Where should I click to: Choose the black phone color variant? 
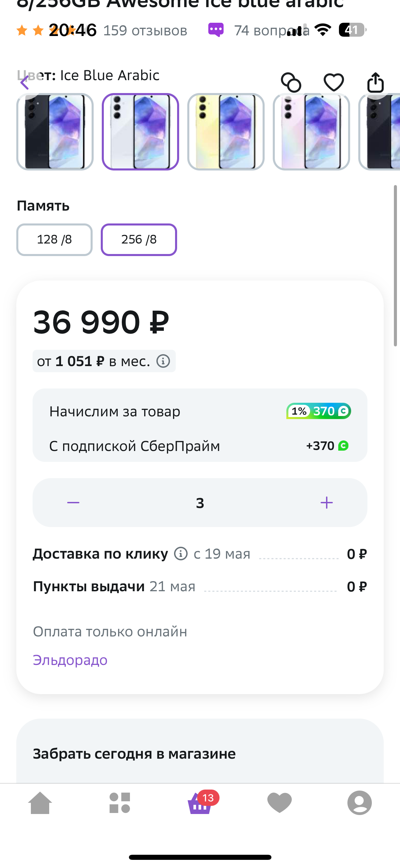point(55,132)
